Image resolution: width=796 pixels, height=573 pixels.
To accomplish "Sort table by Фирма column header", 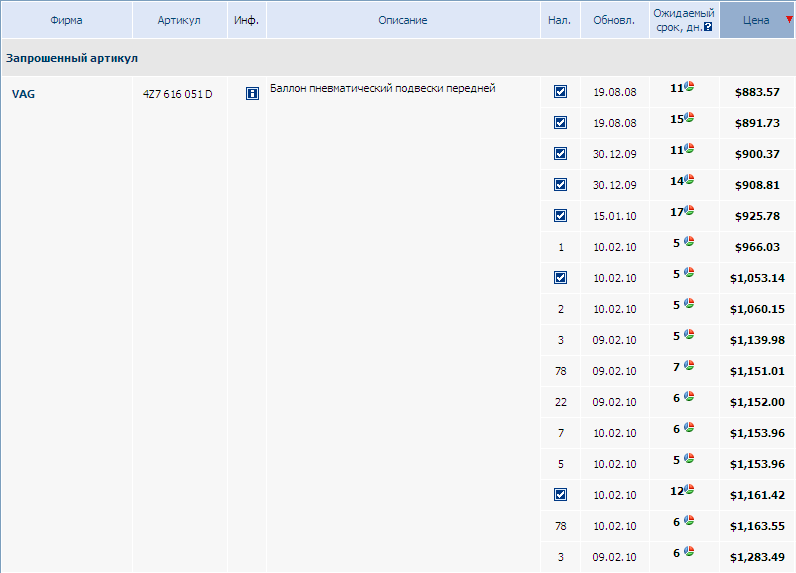I will 67,20.
